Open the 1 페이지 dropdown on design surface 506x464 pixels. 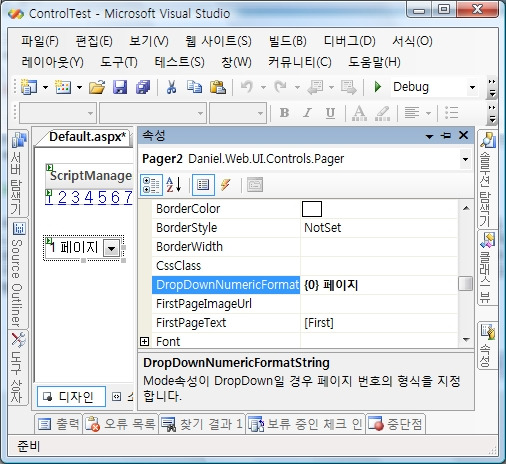111,248
